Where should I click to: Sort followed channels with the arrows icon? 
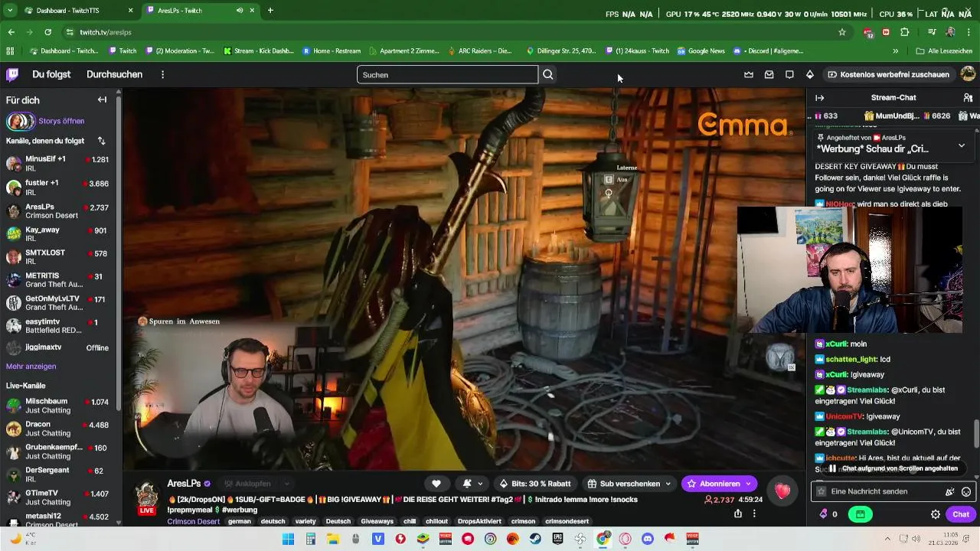(101, 141)
